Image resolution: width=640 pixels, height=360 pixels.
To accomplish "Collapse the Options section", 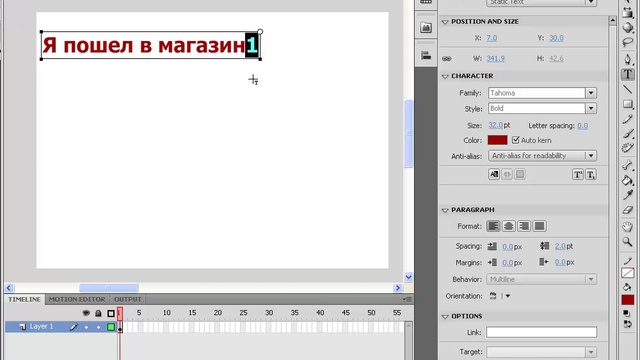I will [x=445, y=316].
